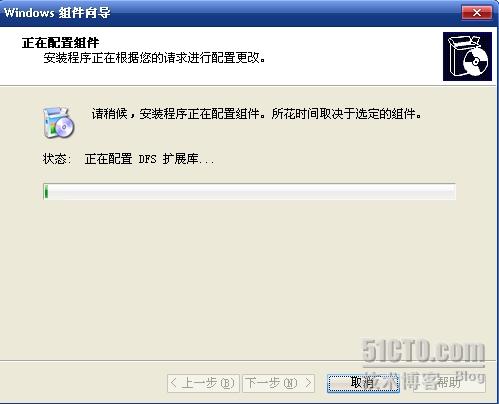Screen dimensions: 499x404
Task: Click the right chevron on 下一步 button
Action: 309,383
